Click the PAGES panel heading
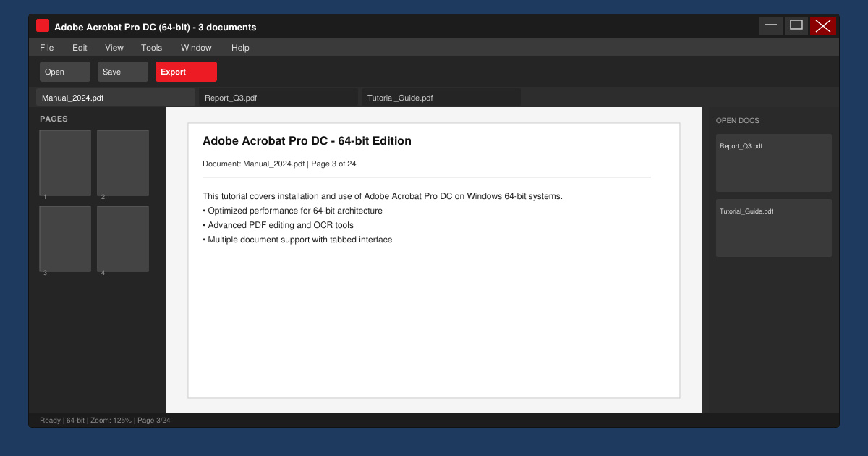The height and width of the screenshot is (456, 868). coord(54,119)
